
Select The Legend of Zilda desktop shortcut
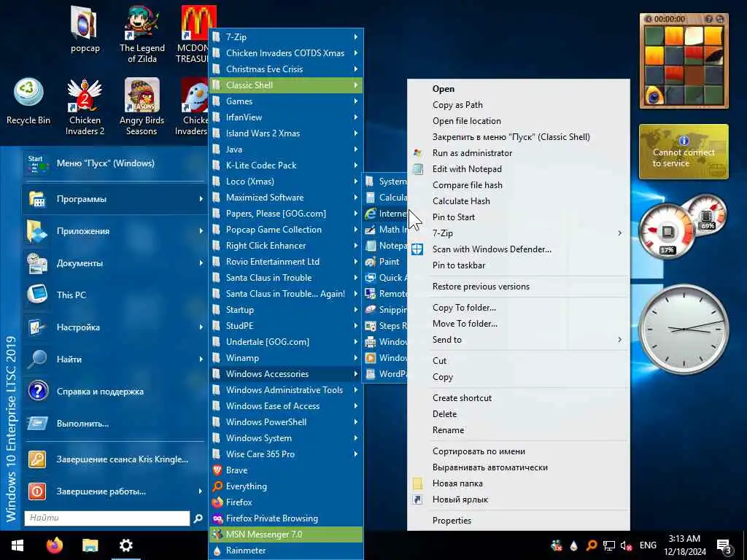click(142, 34)
